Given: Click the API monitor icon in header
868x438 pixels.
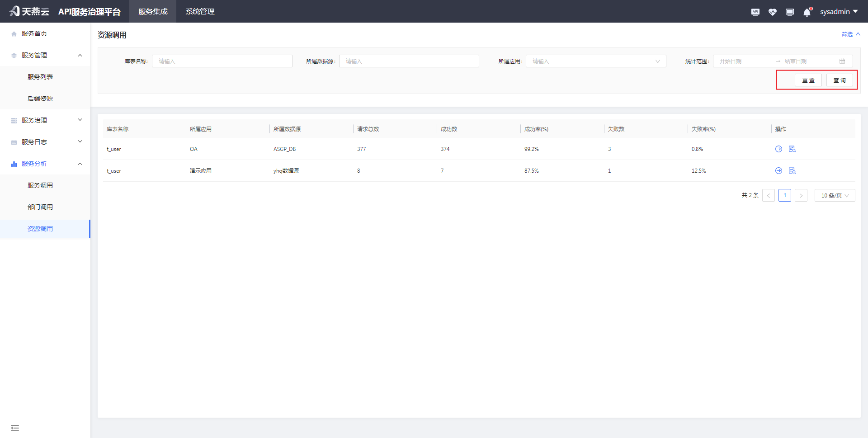Looking at the screenshot, I should 755,12.
